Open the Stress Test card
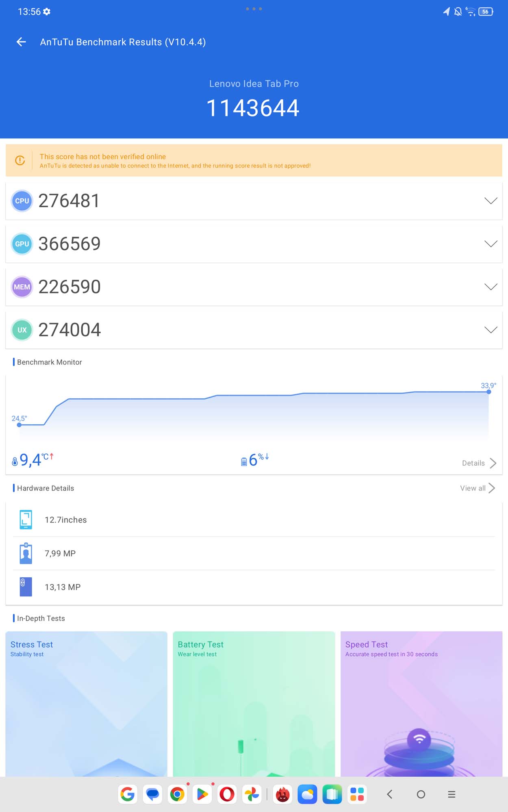Viewport: 508px width, 812px height. [x=86, y=704]
